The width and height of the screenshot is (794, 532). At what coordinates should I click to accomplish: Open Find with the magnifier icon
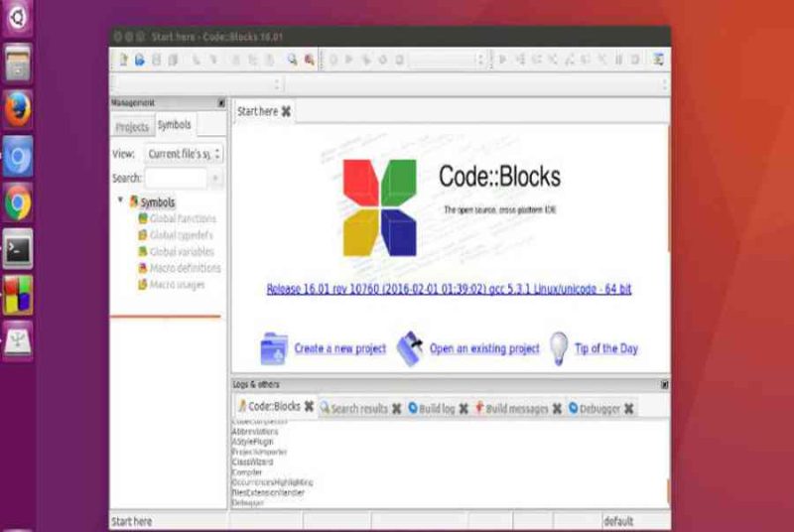click(x=292, y=60)
